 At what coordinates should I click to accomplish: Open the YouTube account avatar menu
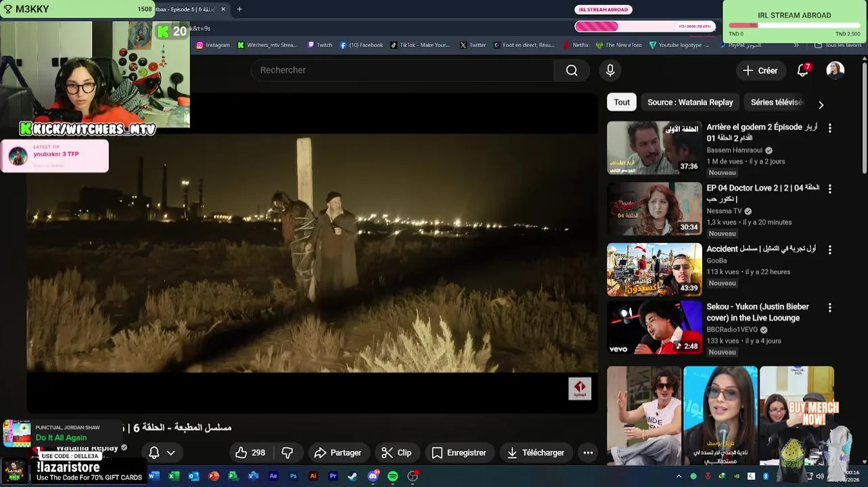836,70
